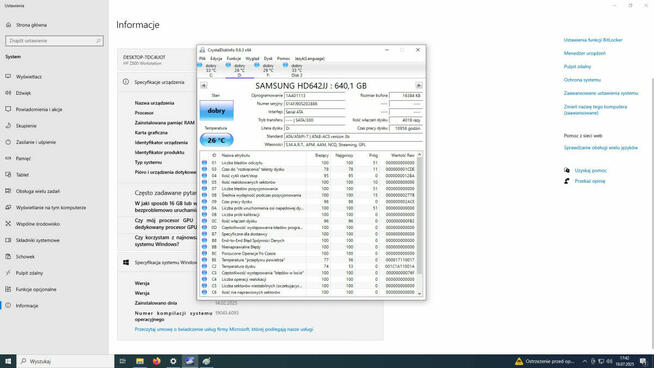The width and height of the screenshot is (654, 368).
Task: Show next disk with right arrow
Action: point(419,86)
